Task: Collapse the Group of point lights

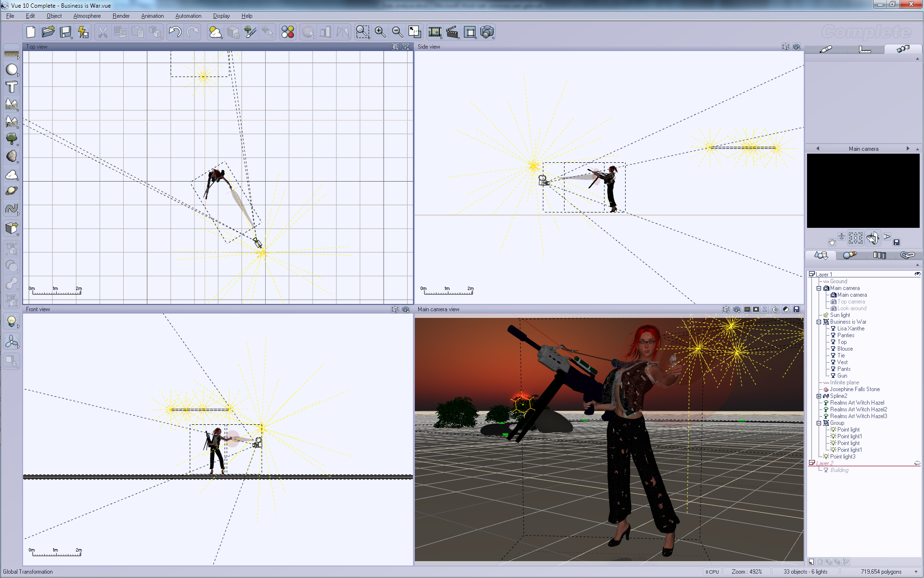Action: (x=819, y=423)
